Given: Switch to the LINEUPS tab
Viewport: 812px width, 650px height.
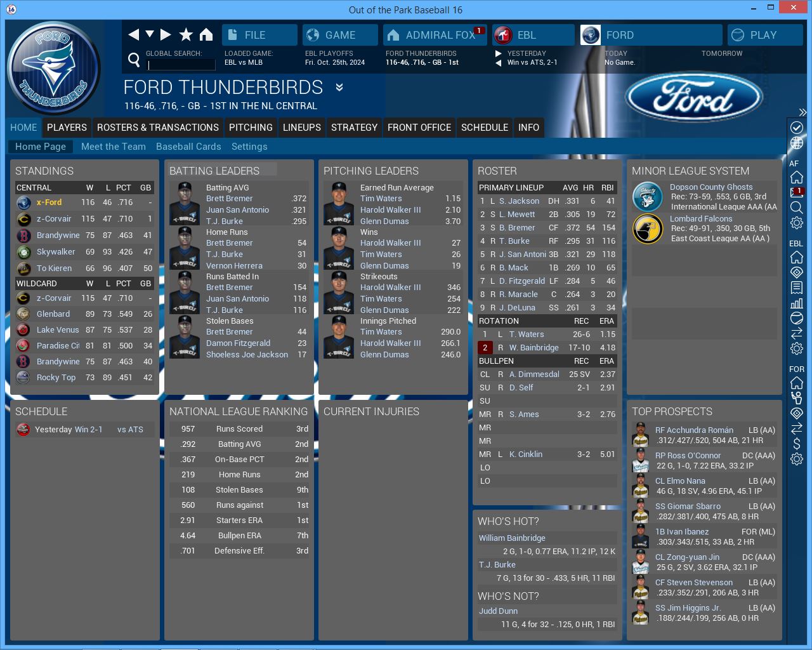Looking at the screenshot, I should point(302,128).
